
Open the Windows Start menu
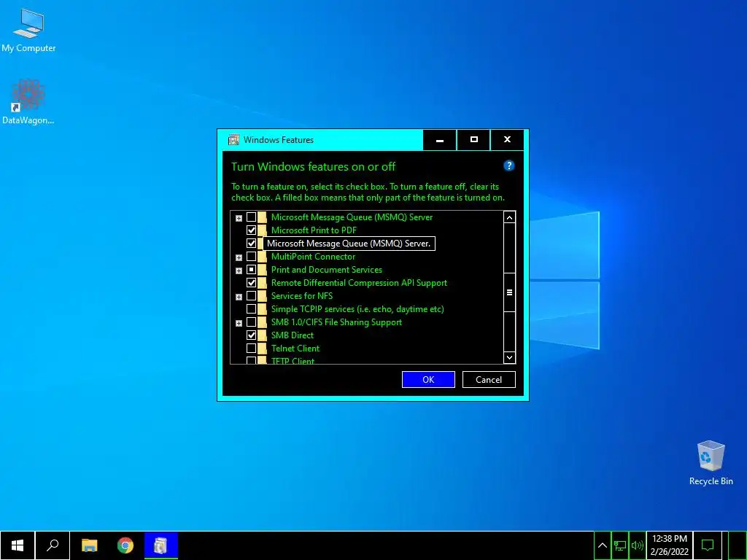click(18, 545)
